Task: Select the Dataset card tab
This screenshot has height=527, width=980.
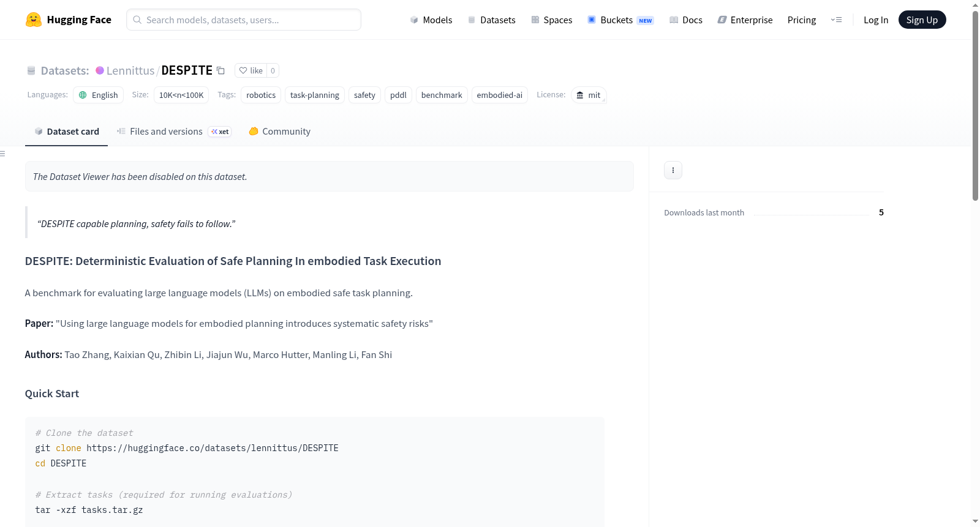Action: tap(66, 132)
